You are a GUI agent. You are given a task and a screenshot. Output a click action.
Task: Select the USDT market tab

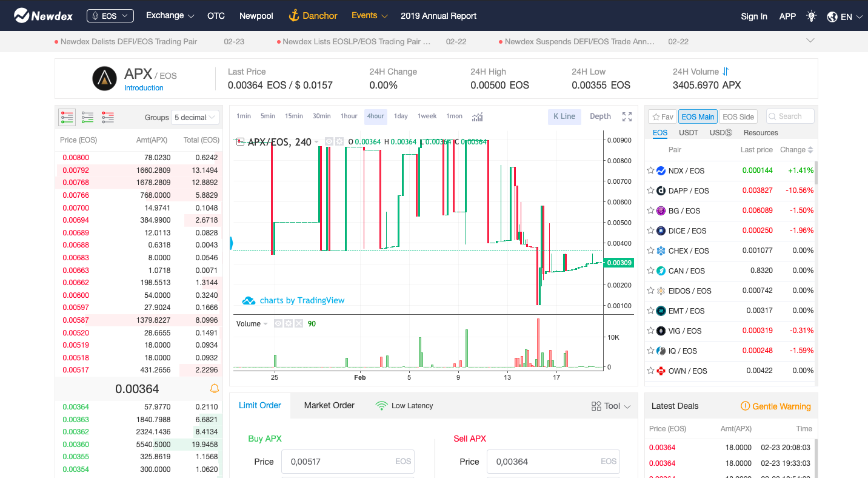coord(689,133)
